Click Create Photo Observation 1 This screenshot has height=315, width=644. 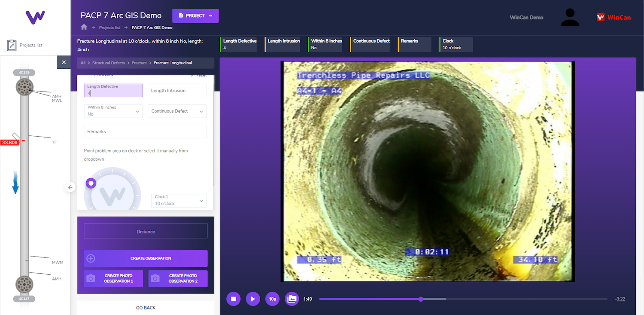click(113, 278)
